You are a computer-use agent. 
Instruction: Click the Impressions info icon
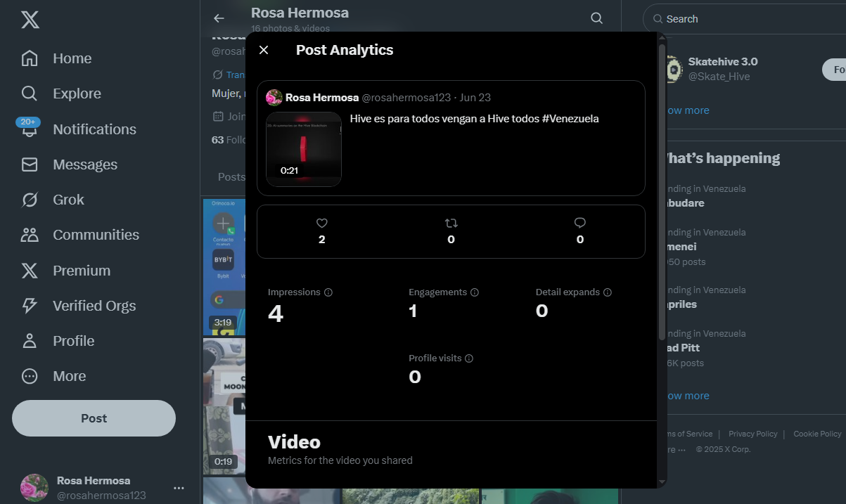(328, 292)
